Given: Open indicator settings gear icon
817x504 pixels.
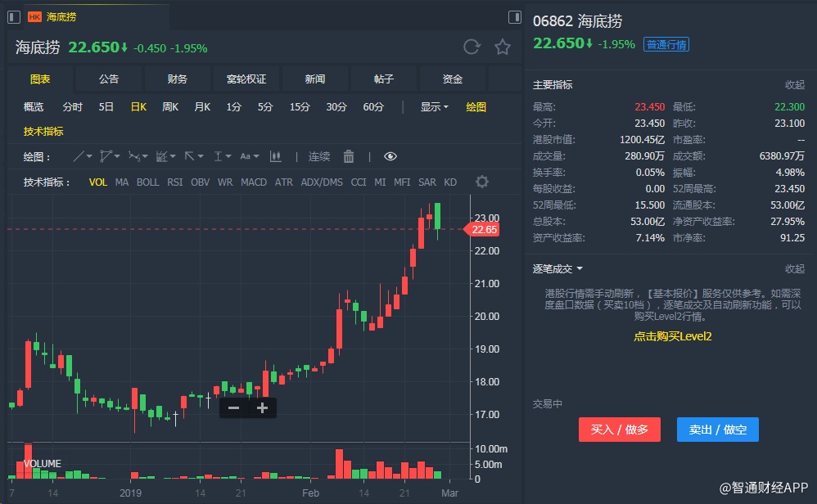Looking at the screenshot, I should 482,182.
